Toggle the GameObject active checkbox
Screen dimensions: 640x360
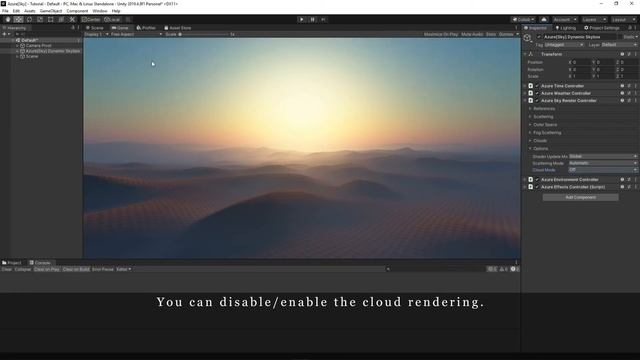(539, 37)
